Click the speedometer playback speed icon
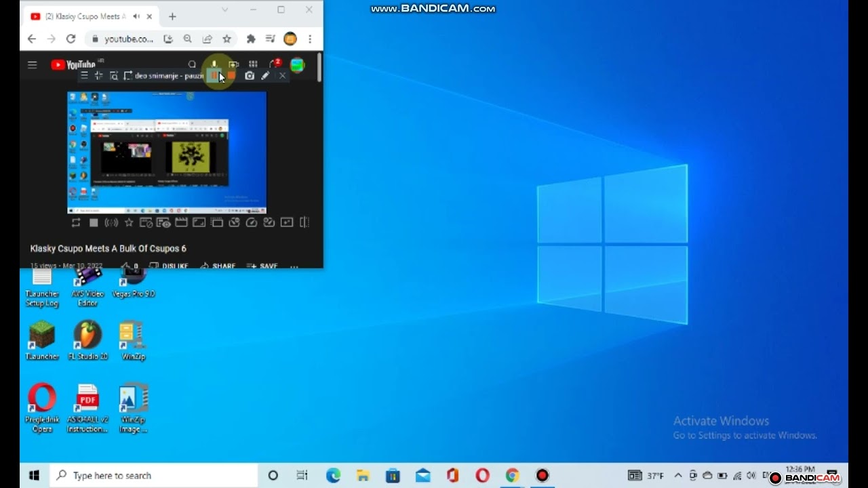868x488 pixels. [x=252, y=222]
